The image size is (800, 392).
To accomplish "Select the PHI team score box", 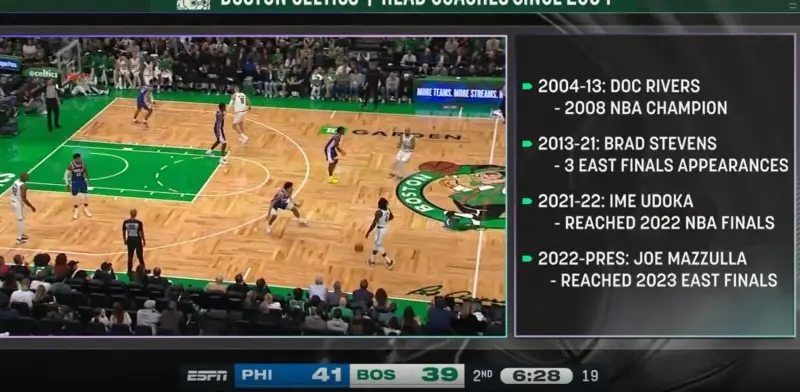I will click(292, 376).
